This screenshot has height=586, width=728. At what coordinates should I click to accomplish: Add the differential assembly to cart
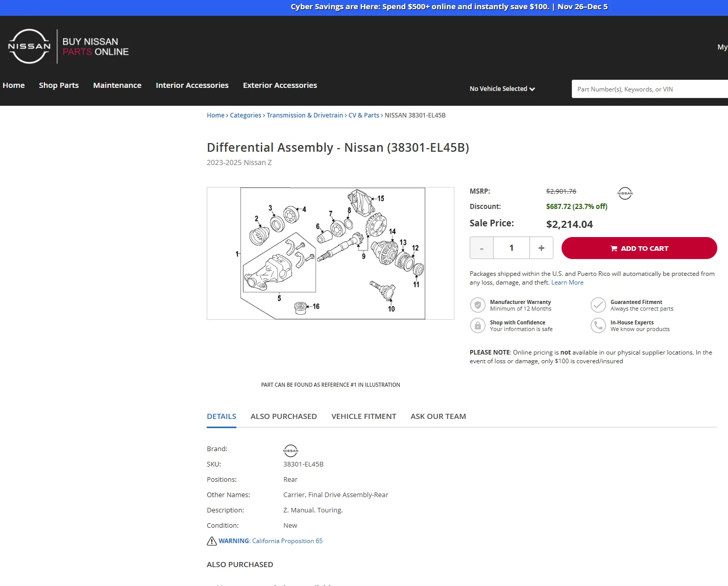click(639, 248)
